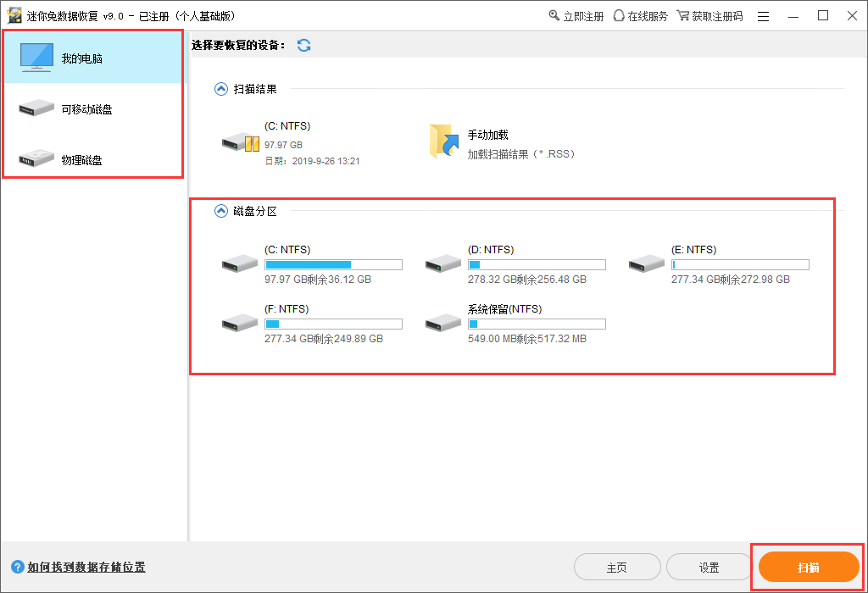Maximize the application window
The width and height of the screenshot is (868, 593).
823,15
